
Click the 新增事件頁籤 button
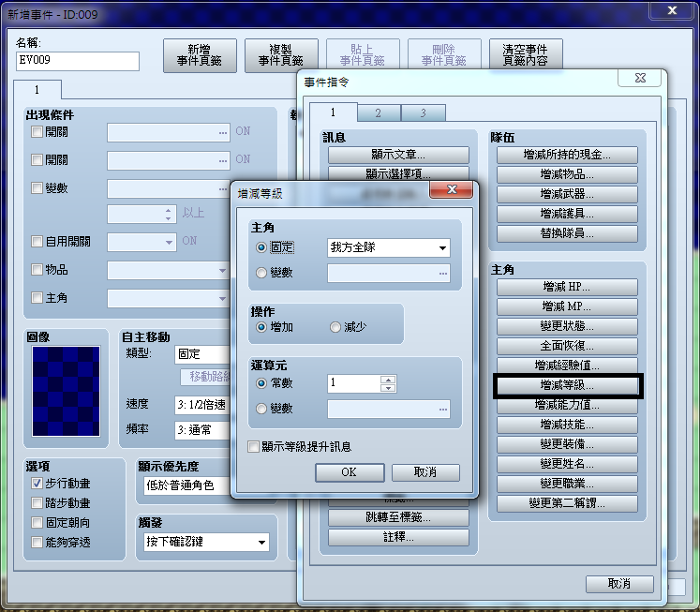[x=200, y=55]
